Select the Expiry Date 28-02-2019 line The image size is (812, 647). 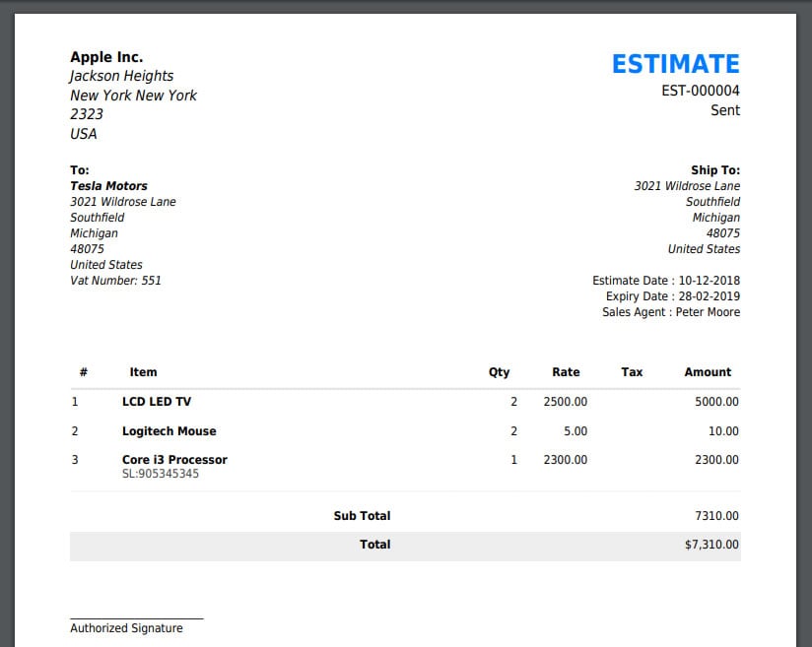click(673, 296)
